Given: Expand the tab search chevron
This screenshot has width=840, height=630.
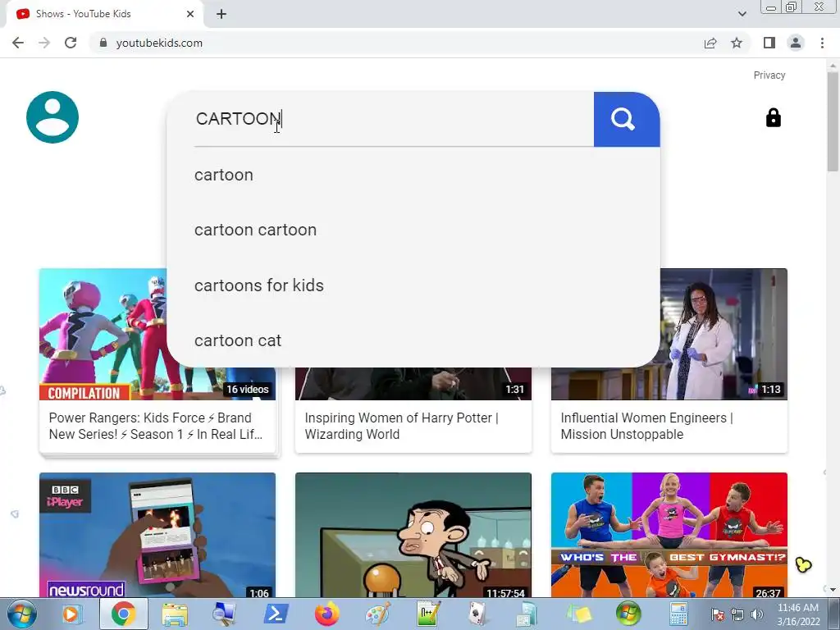Looking at the screenshot, I should click(x=742, y=14).
